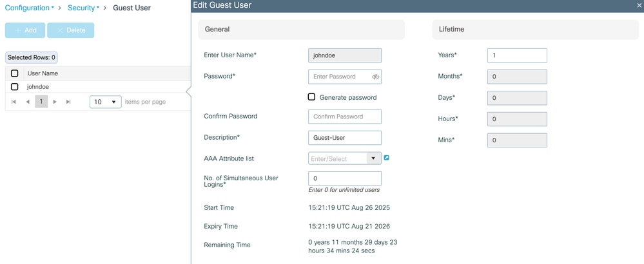Change items per page dropdown
The height and width of the screenshot is (264, 644).
[x=106, y=102]
